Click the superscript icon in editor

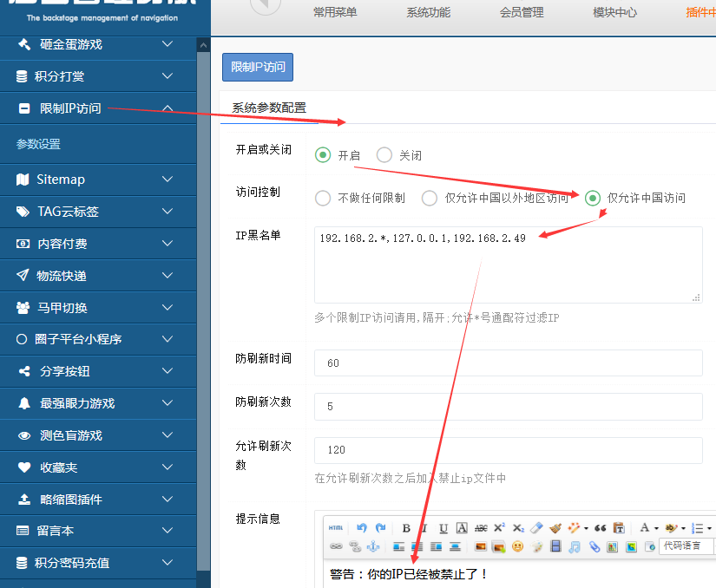point(499,528)
